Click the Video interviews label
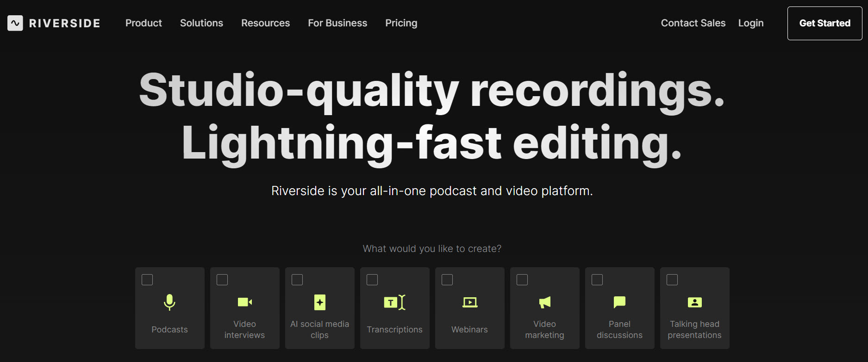Screen dimensions: 868x362 (x=245, y=330)
